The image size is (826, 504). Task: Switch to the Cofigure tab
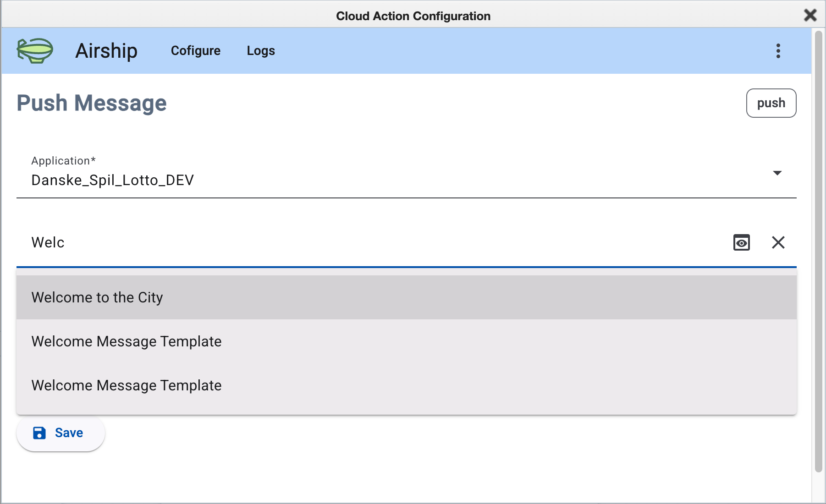pos(195,51)
